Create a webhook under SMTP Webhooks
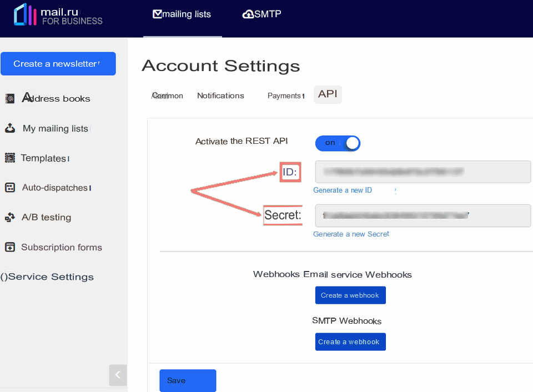 pyautogui.click(x=350, y=341)
